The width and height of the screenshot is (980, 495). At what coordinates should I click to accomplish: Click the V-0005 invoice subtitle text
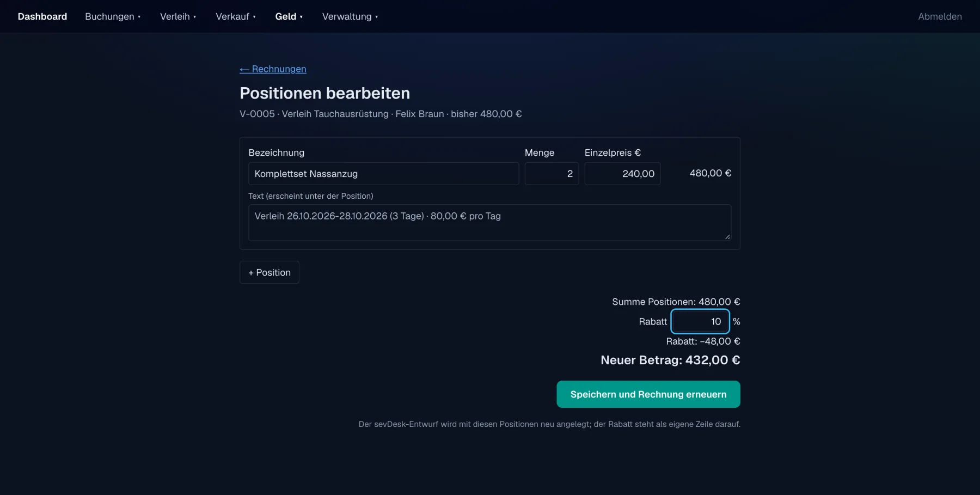click(381, 114)
